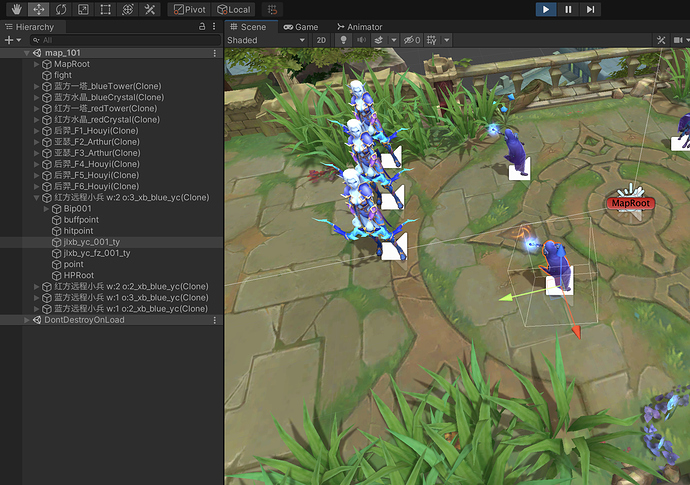
Task: Expand the DontDestroyOnLoad scene
Action: [x=26, y=320]
